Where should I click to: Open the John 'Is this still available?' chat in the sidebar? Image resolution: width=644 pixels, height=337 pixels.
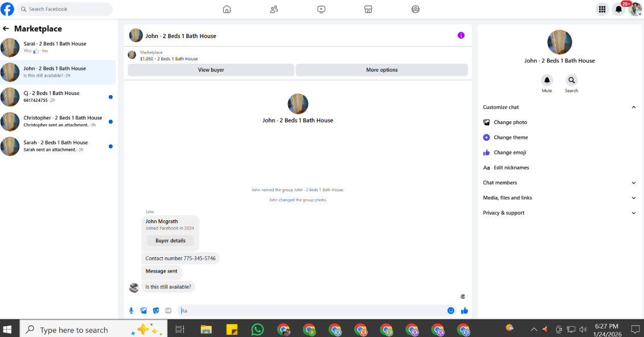point(58,72)
